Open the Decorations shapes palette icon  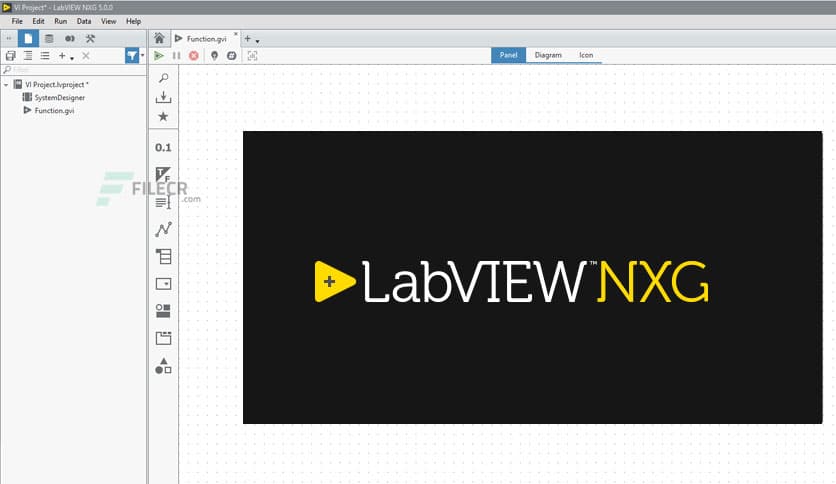[x=163, y=366]
